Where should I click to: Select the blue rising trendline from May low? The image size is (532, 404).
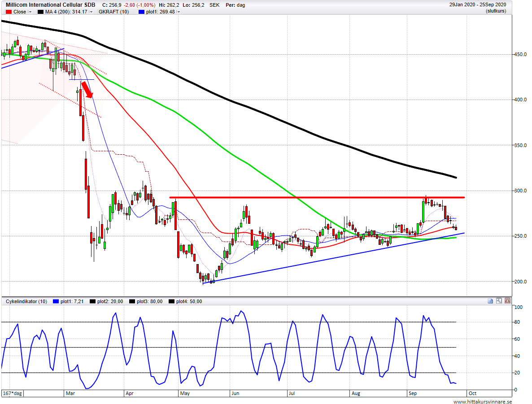tap(334, 258)
